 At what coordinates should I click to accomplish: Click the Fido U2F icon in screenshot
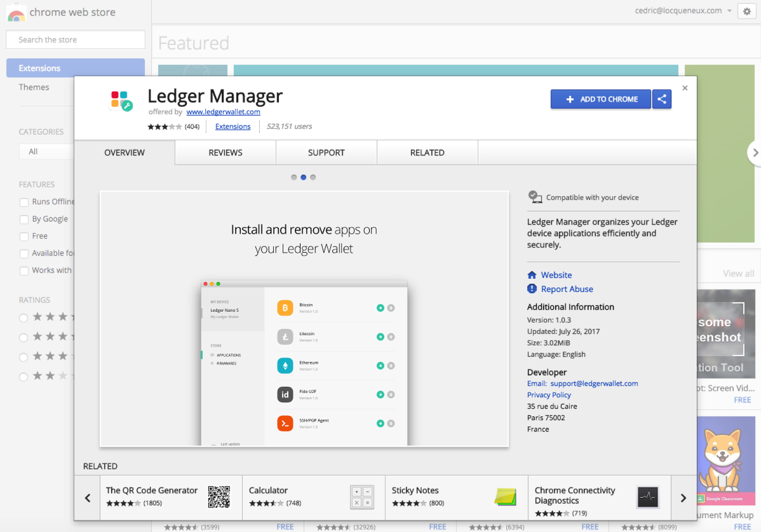pyautogui.click(x=285, y=394)
